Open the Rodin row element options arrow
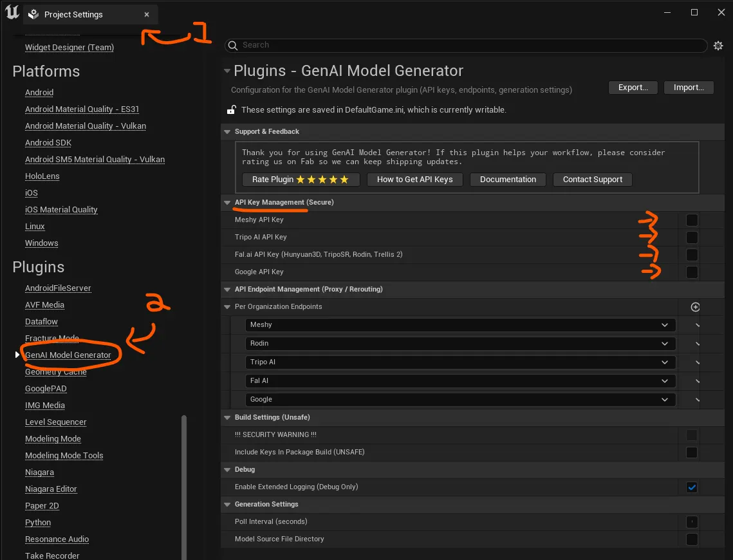Viewport: 733px width, 560px height. coord(697,344)
